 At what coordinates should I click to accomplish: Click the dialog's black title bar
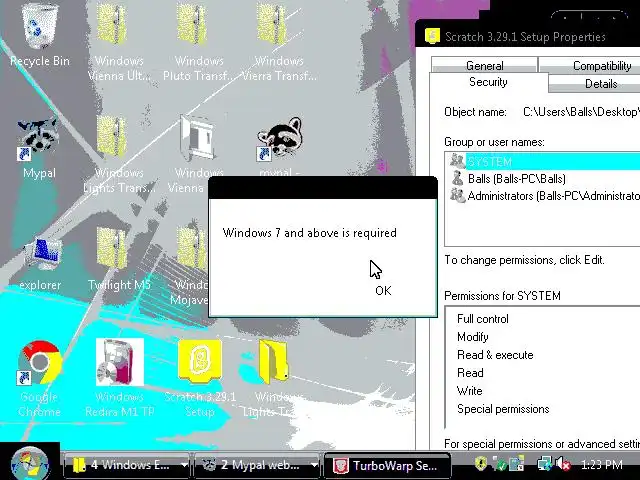point(323,188)
